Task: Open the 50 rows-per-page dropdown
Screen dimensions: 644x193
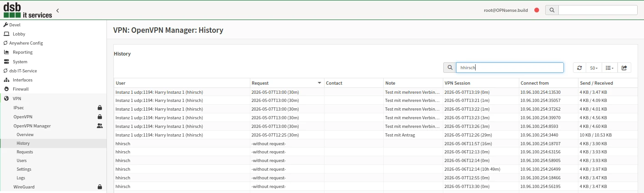Action: click(593, 68)
